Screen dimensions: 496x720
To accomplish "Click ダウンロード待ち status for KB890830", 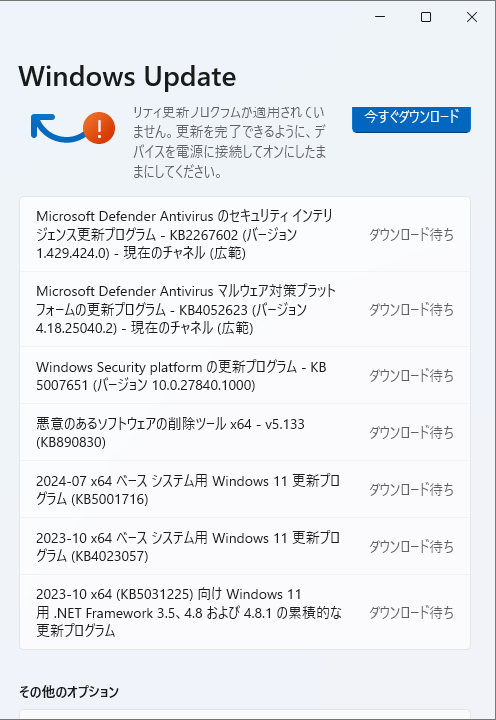I will point(411,433).
